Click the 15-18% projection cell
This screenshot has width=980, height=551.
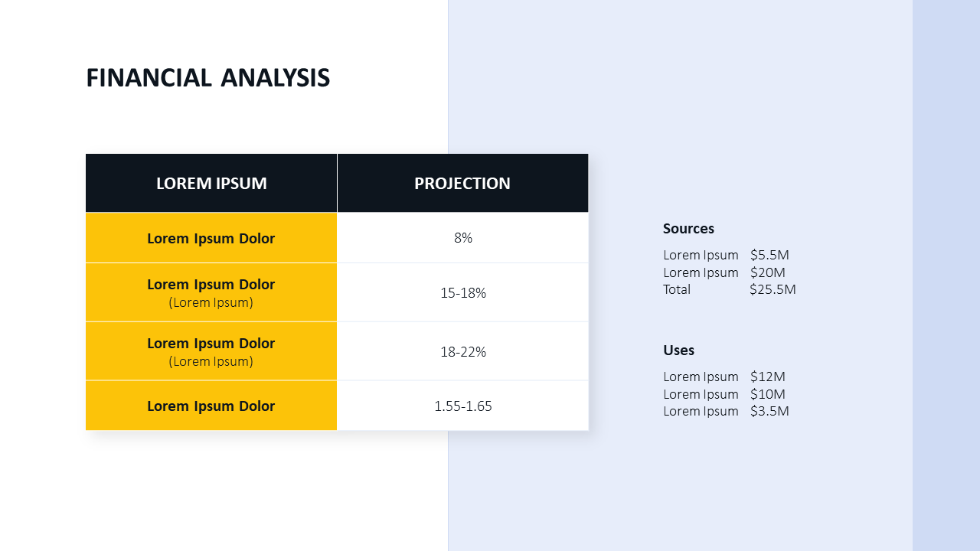tap(462, 292)
